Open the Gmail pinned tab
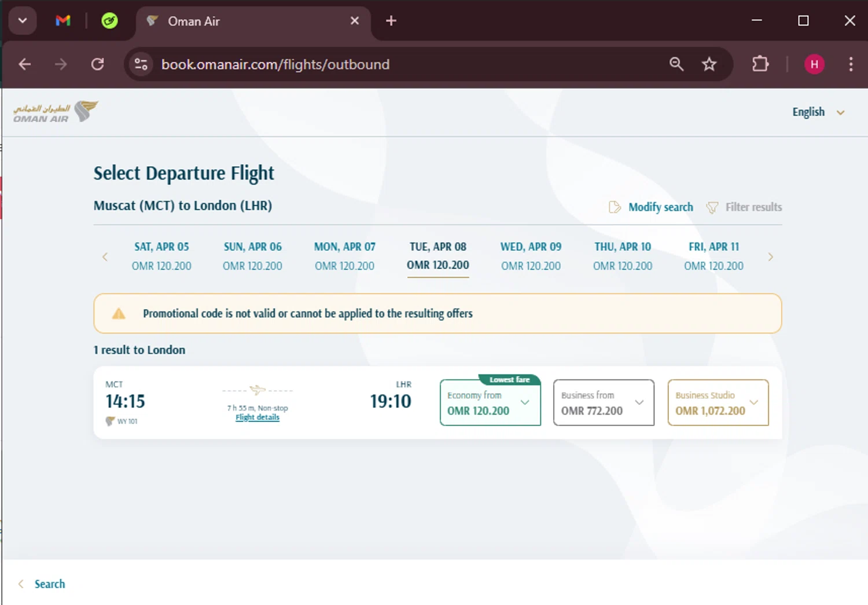The image size is (868, 605). pyautogui.click(x=63, y=21)
